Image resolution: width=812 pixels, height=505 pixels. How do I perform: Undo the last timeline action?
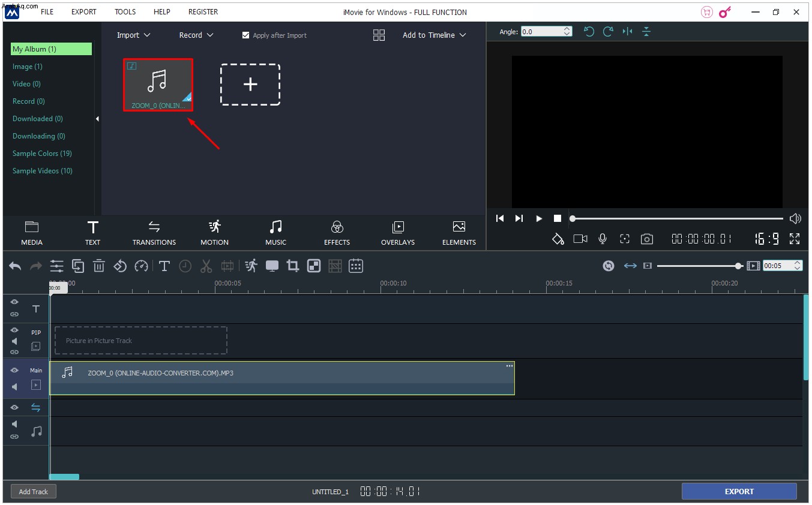15,266
